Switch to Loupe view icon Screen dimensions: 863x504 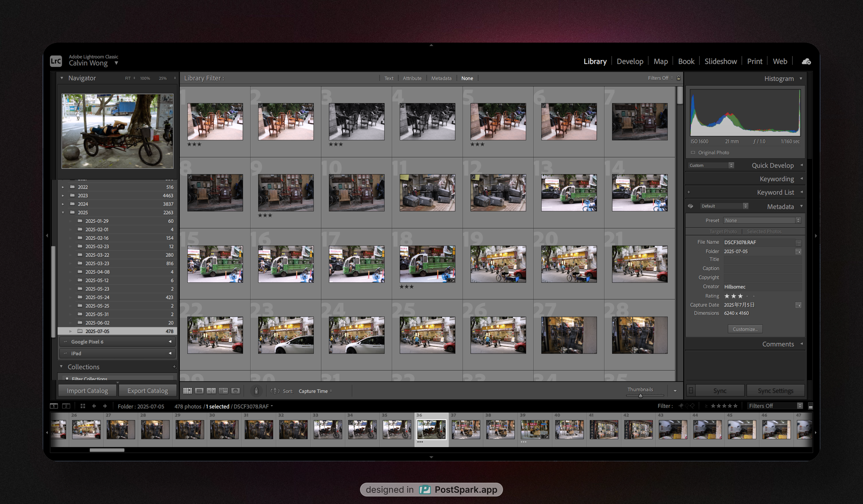click(x=199, y=391)
